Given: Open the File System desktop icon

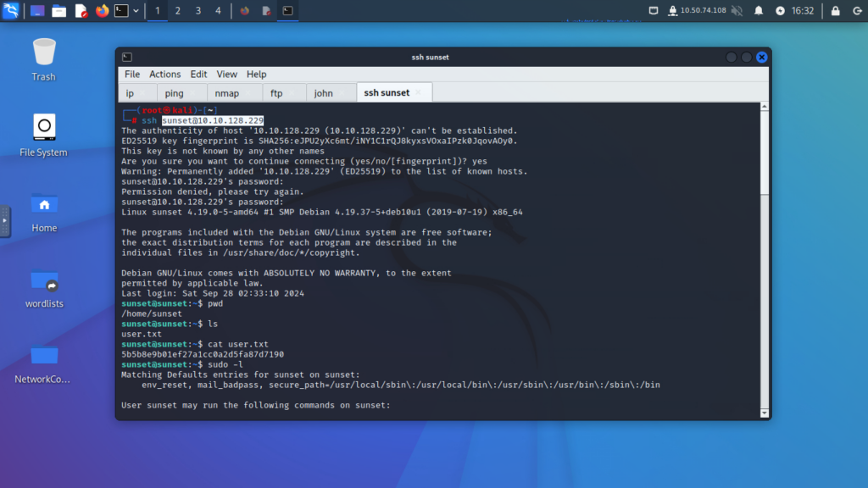Looking at the screenshot, I should pyautogui.click(x=43, y=134).
